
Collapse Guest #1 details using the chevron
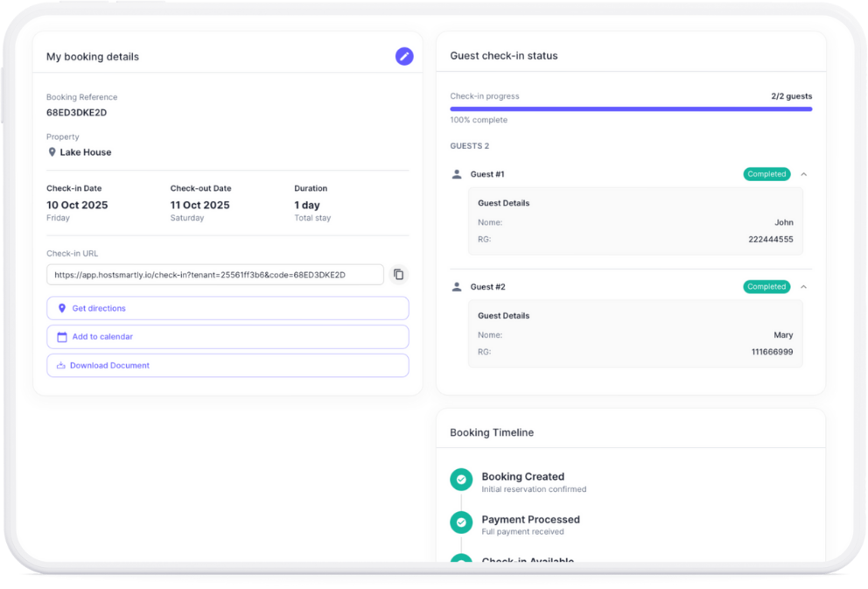803,174
